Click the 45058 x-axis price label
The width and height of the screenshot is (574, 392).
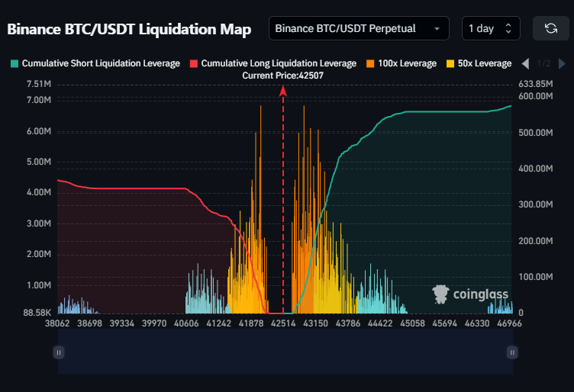(412, 323)
